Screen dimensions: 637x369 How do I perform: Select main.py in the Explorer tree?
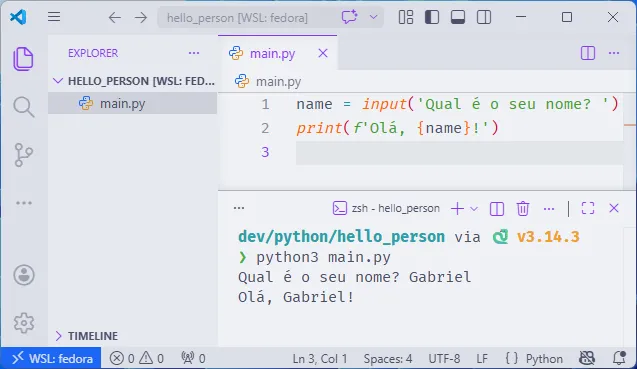tap(132, 103)
